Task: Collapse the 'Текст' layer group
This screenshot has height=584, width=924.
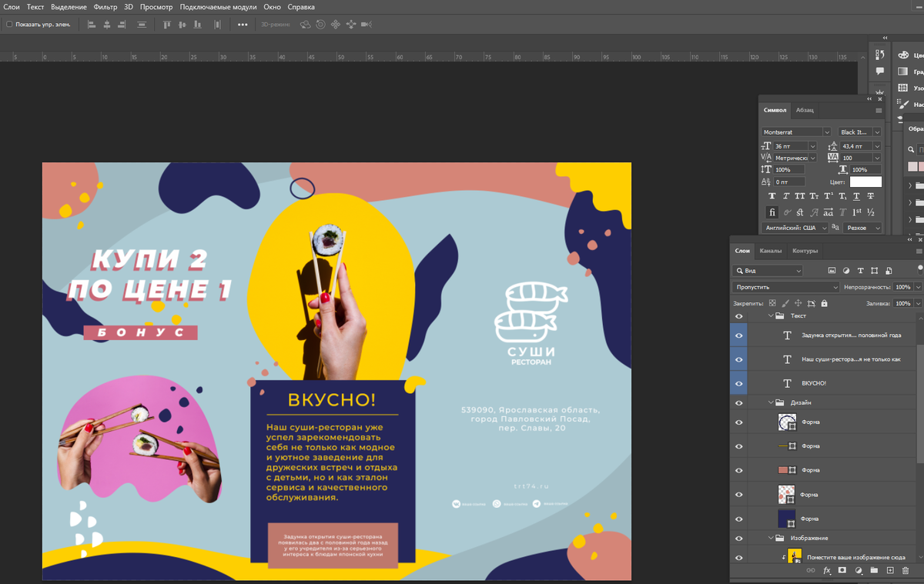Action: 770,315
